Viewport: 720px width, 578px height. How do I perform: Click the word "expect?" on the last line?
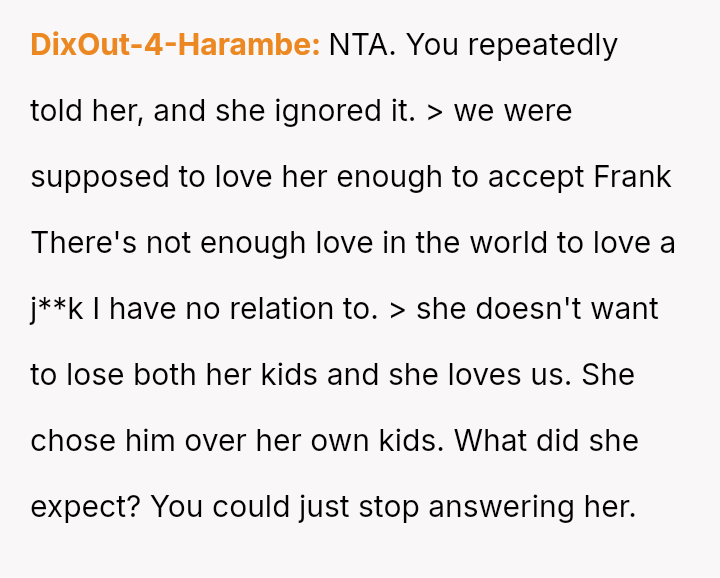[x=85, y=507]
